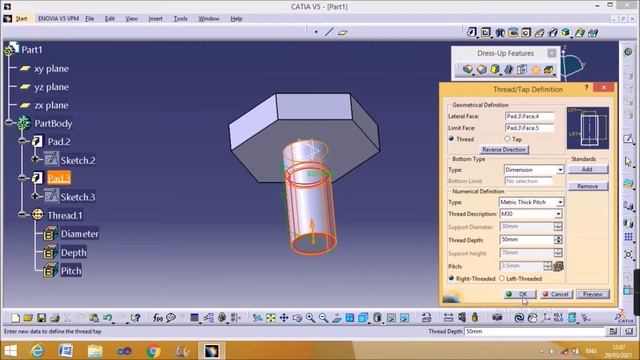Viewport: 640px width, 360px height.
Task: Click the Limit Face input field
Action: [x=529, y=128]
